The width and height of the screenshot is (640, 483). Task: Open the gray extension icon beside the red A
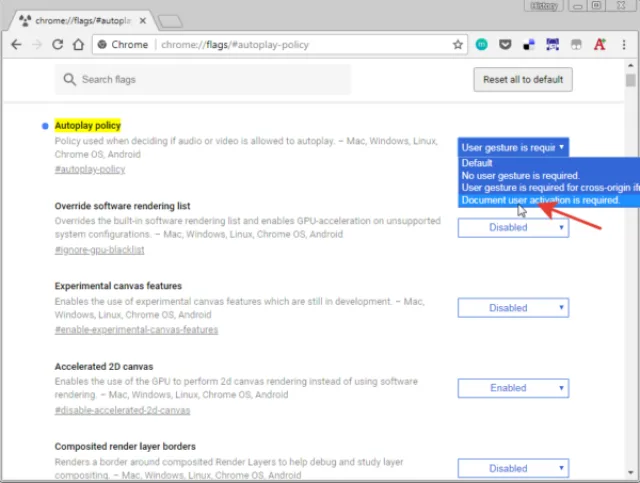pyautogui.click(x=576, y=45)
